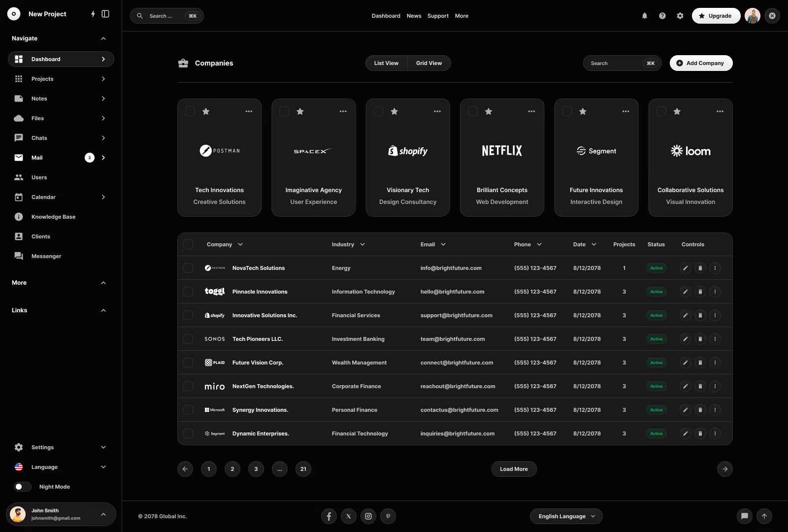
Task: Open the X social footer icon
Action: click(x=349, y=516)
